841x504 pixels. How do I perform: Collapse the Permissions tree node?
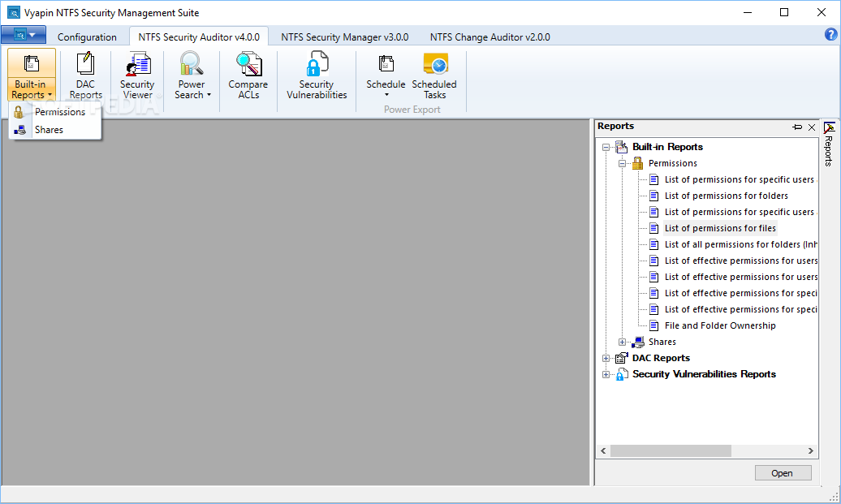[x=622, y=163]
